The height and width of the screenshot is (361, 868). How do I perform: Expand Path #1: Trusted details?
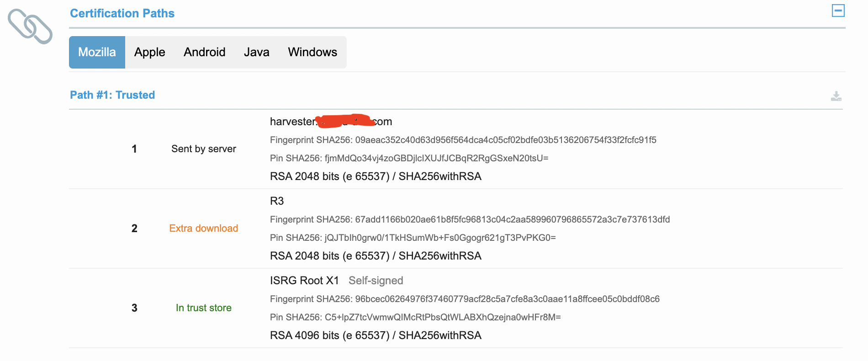(x=112, y=95)
